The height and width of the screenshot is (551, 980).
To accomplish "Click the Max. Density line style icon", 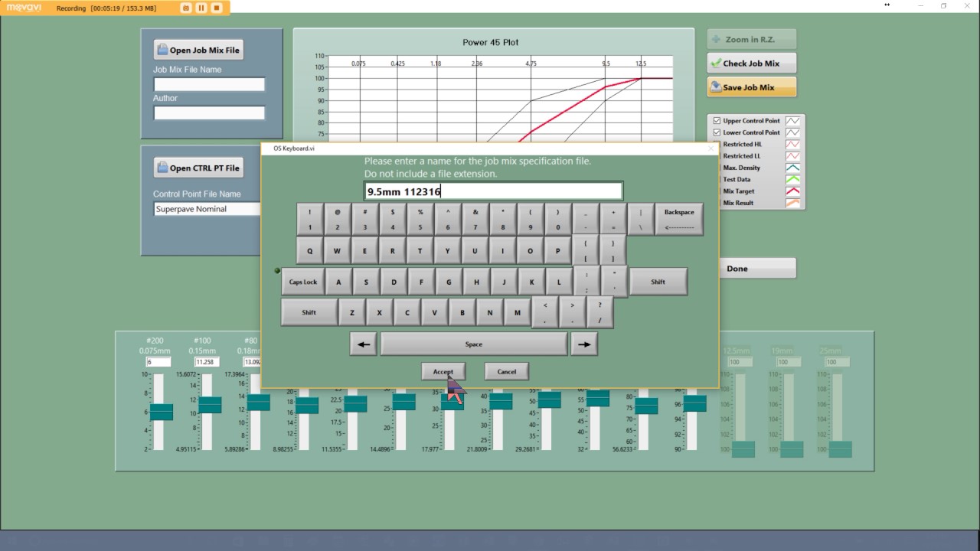I will point(794,168).
